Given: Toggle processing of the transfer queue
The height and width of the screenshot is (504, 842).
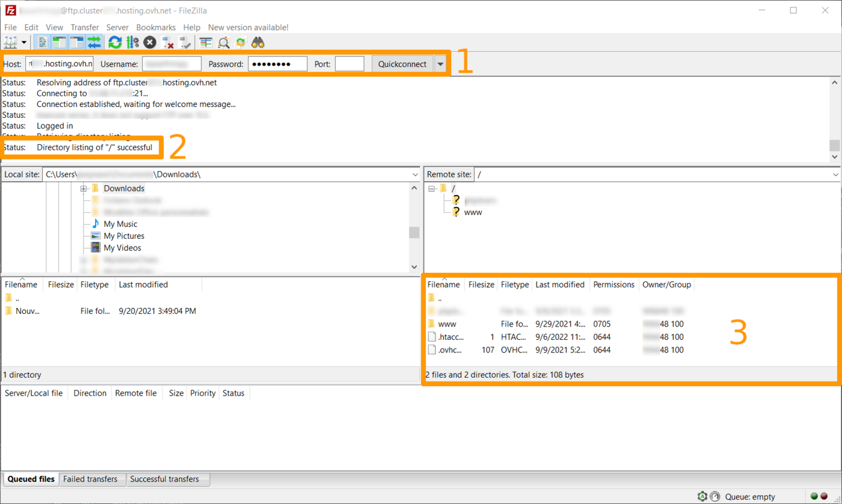Looking at the screenshot, I should click(x=132, y=42).
